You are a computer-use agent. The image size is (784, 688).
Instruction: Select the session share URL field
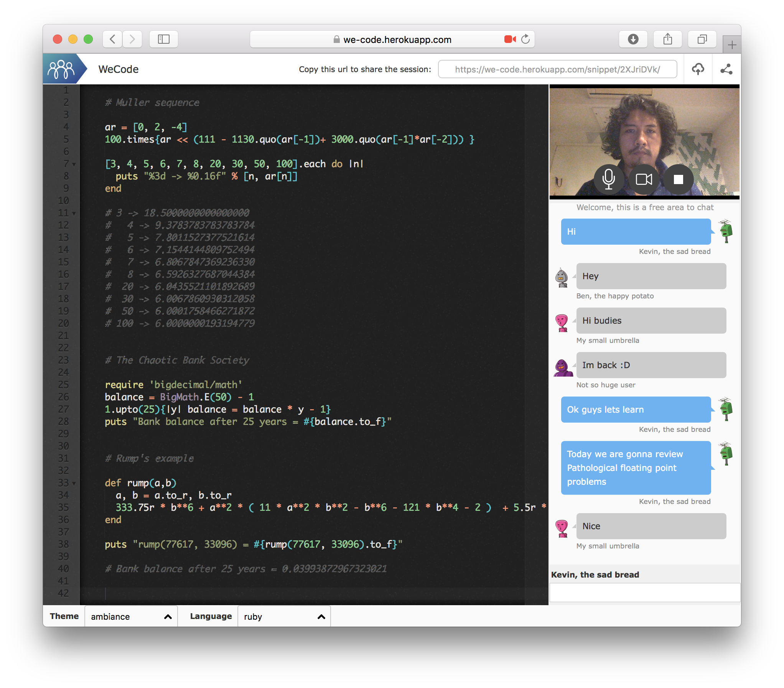(557, 69)
